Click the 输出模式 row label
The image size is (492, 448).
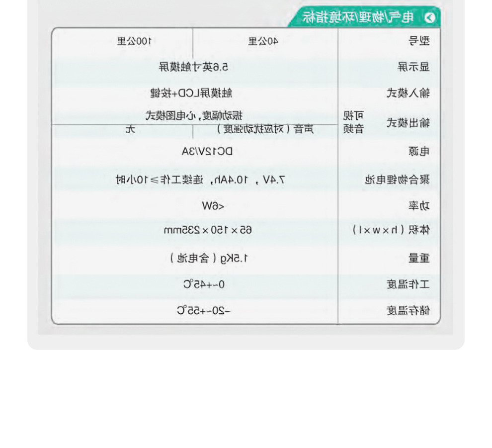click(x=408, y=123)
